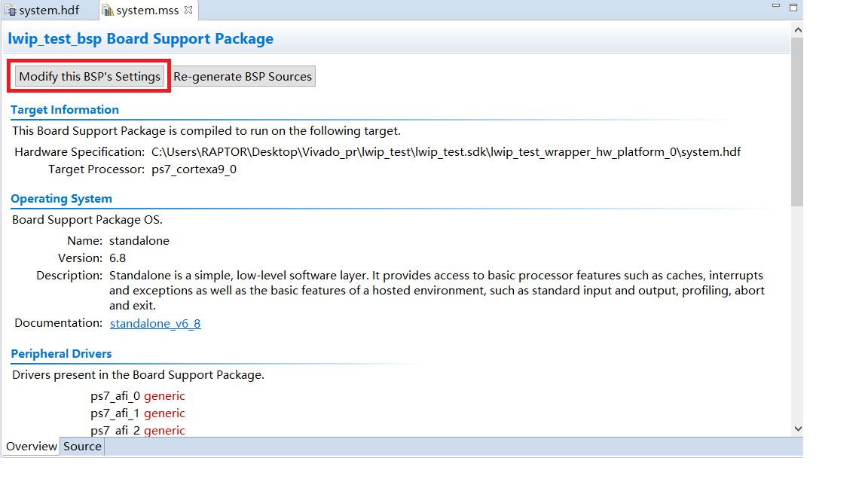Viewport: 868px width, 488px height.
Task: Open the standalone_v6_8 documentation link
Action: [155, 323]
